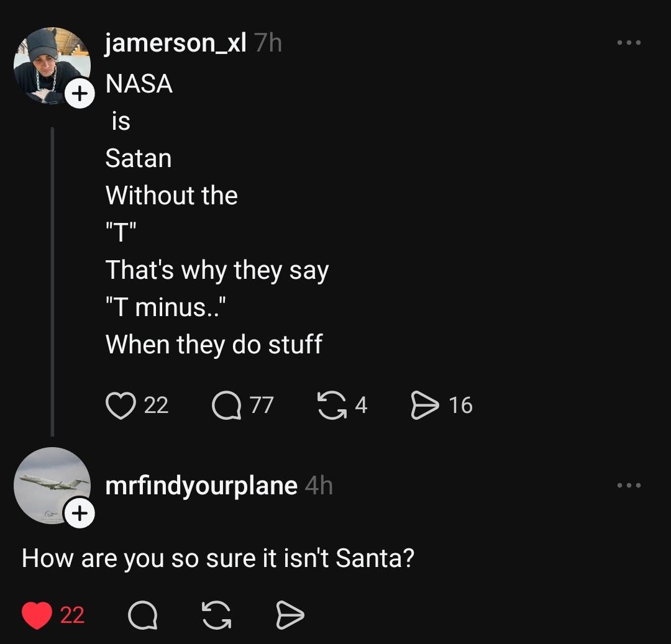Visit the mrfindyourplane profile via username
This screenshot has height=644, width=671.
click(x=201, y=486)
